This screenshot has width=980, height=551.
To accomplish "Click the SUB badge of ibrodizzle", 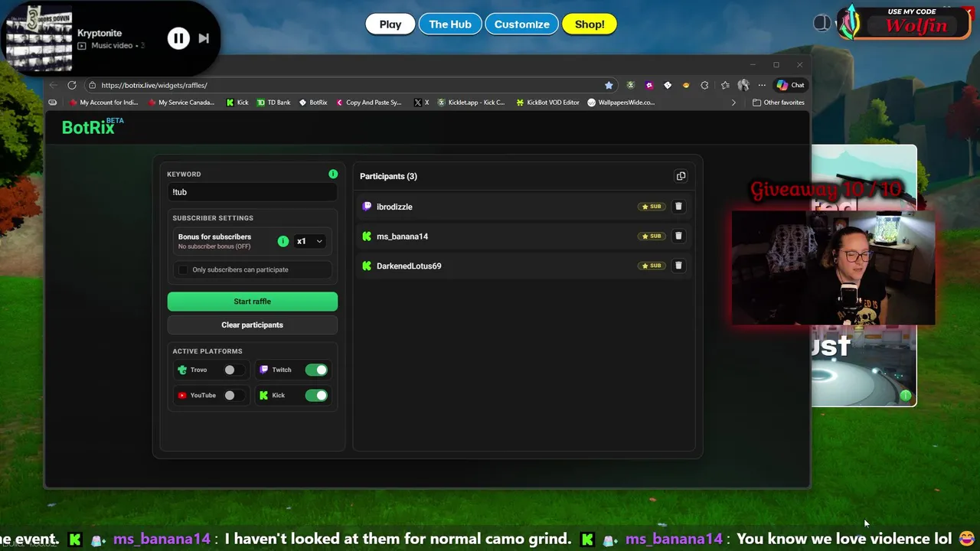I will pos(652,207).
